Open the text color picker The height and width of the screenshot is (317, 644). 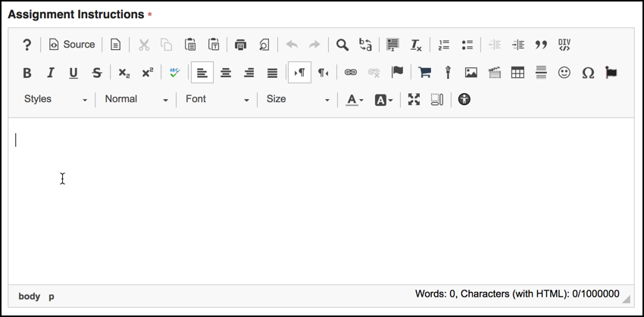355,99
